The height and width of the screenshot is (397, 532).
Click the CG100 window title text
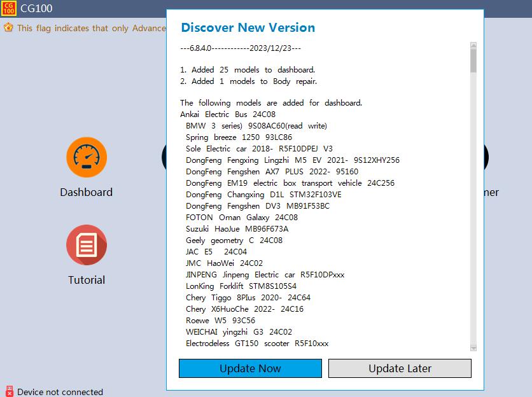click(x=36, y=8)
